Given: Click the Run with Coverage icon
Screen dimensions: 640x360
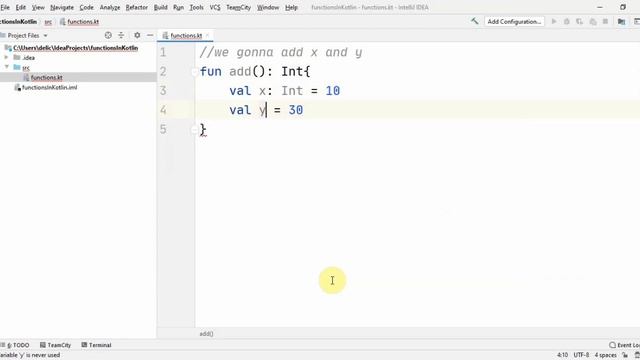Looking at the screenshot, I should click(580, 22).
